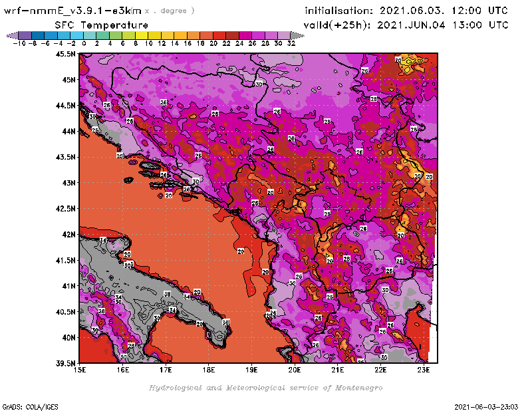Click the '43N' latitude axis label
532x411 pixels.
point(68,183)
